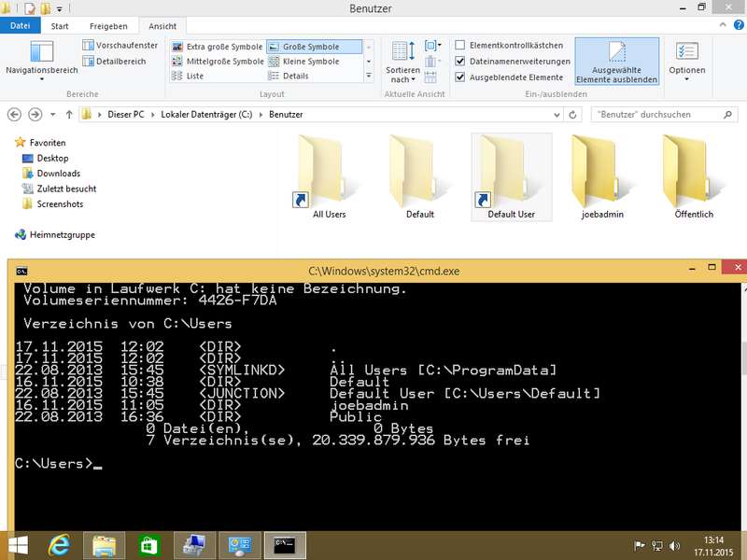The image size is (747, 560).
Task: Expand the layout gallery more arrow
Action: pyautogui.click(x=369, y=77)
